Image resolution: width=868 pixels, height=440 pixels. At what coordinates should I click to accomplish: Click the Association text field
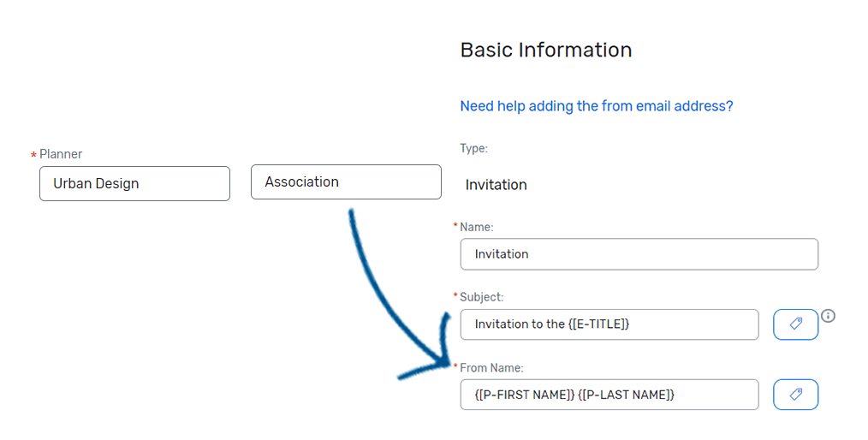(x=346, y=182)
